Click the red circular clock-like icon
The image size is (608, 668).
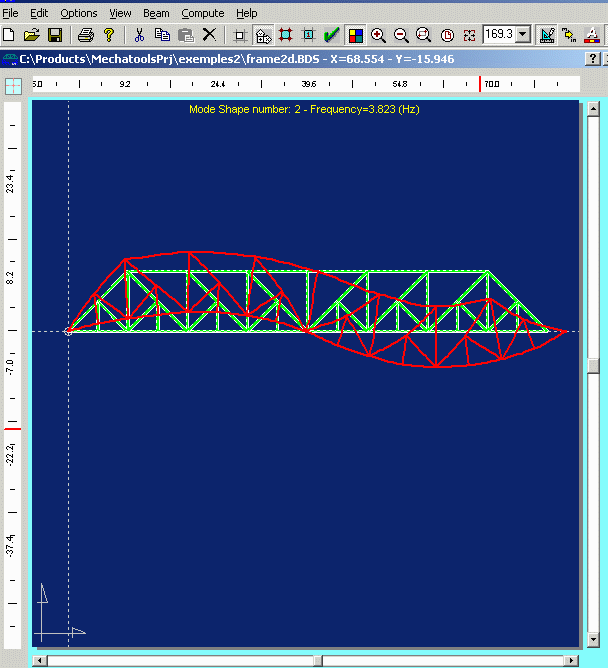pos(447,35)
